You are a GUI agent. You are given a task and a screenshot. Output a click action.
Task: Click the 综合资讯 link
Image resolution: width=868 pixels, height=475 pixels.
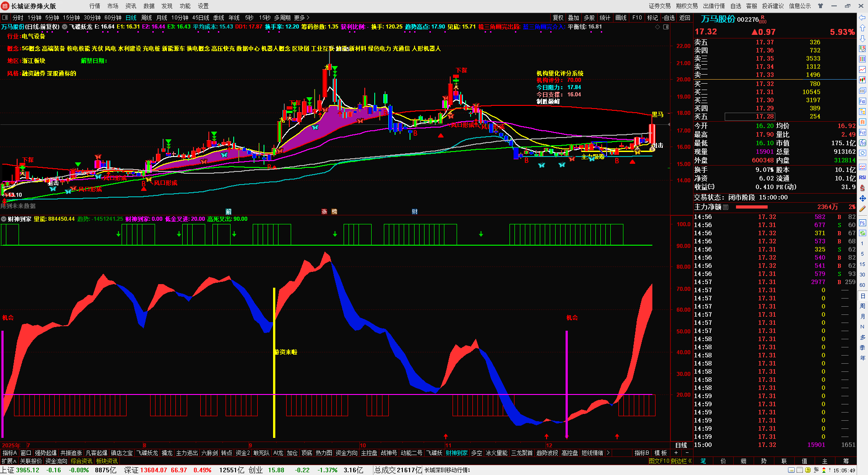81,461
